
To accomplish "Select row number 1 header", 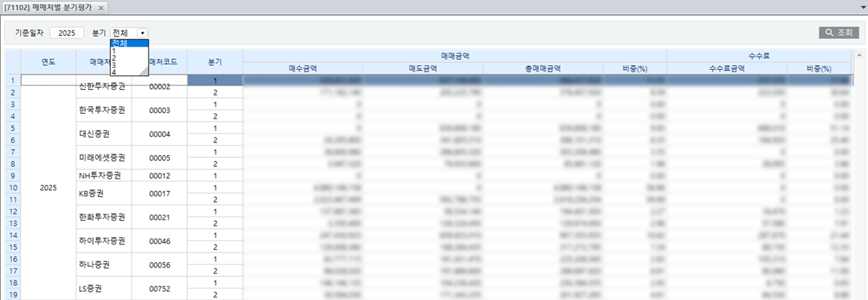I will coord(13,80).
